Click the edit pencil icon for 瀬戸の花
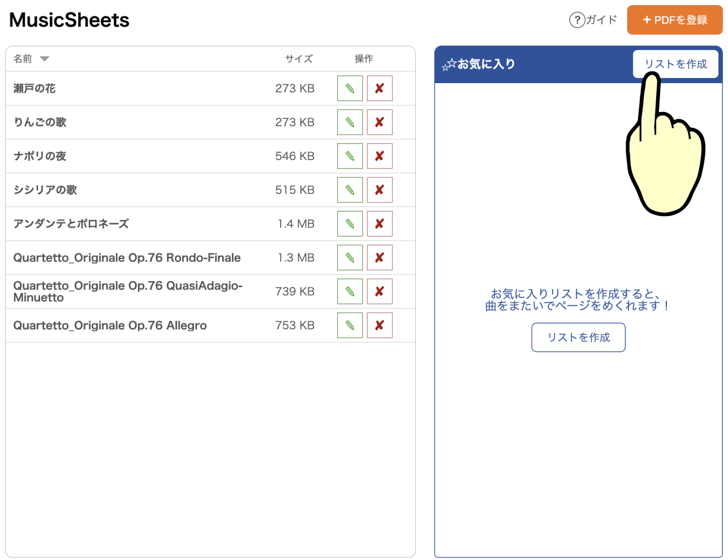This screenshot has height=560, width=728. coord(350,88)
